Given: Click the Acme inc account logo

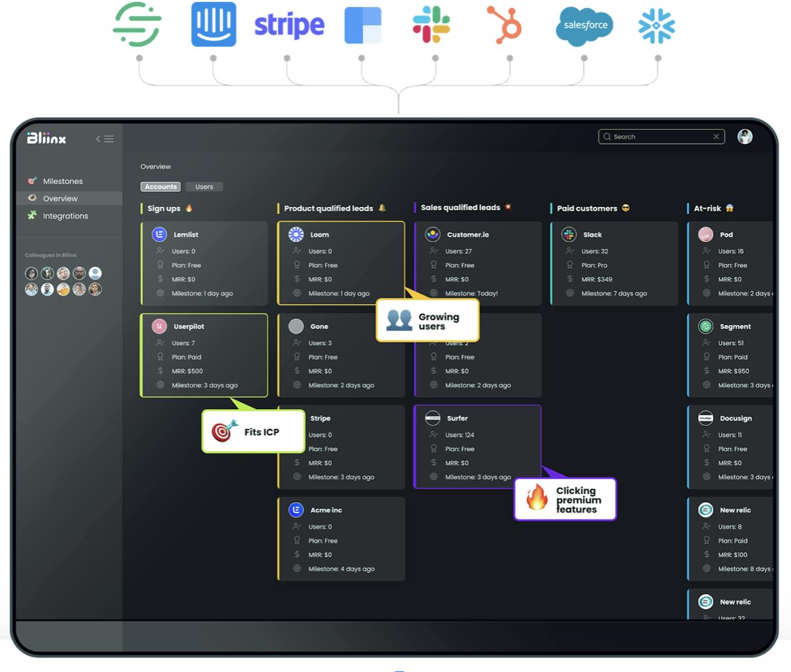Looking at the screenshot, I should click(296, 510).
